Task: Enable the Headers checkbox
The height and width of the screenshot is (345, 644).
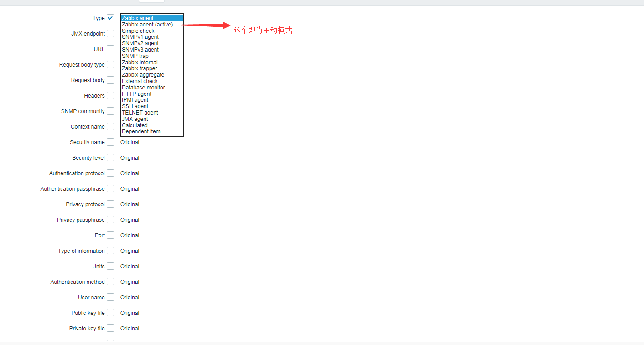Action: point(110,95)
